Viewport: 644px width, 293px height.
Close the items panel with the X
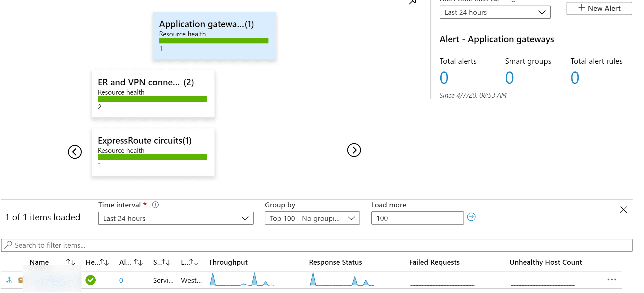[x=623, y=210]
